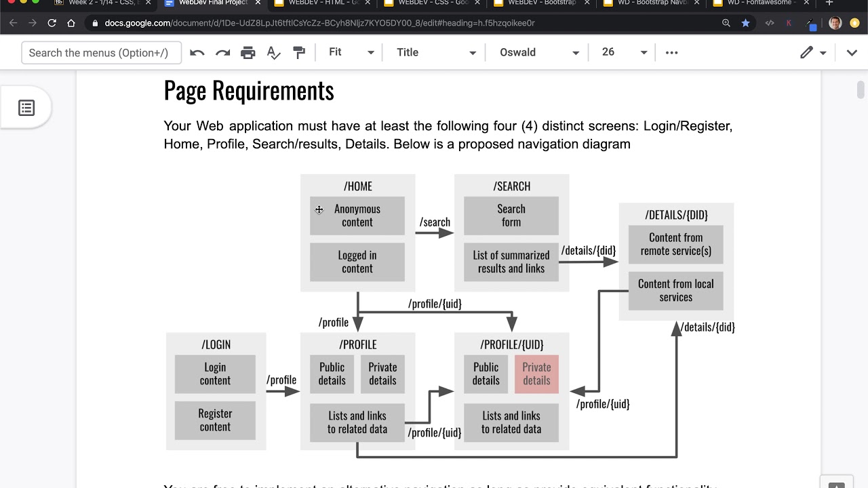
Task: Click Content from remote service(s) box
Action: (x=676, y=244)
